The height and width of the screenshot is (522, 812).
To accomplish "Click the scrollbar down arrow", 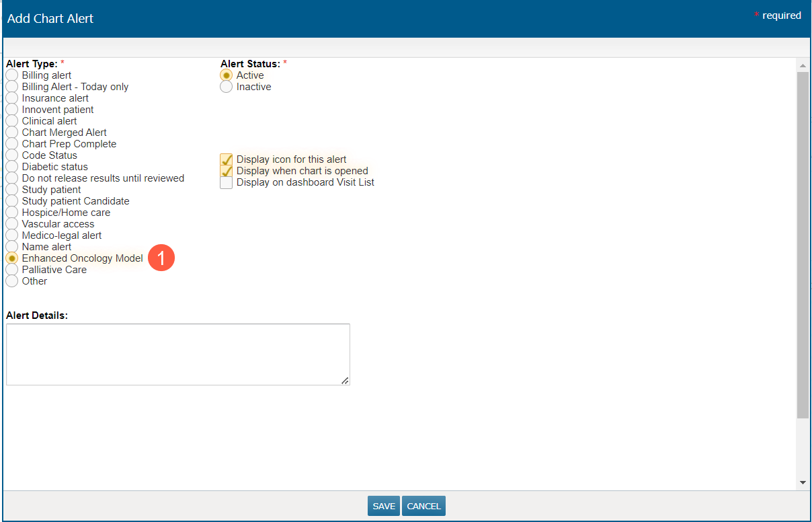I will (x=803, y=483).
